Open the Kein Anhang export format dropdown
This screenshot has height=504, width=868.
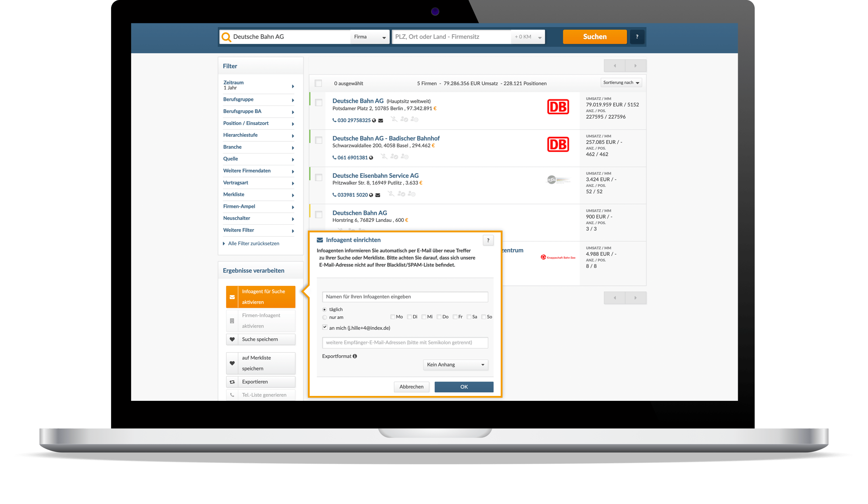[x=455, y=365]
